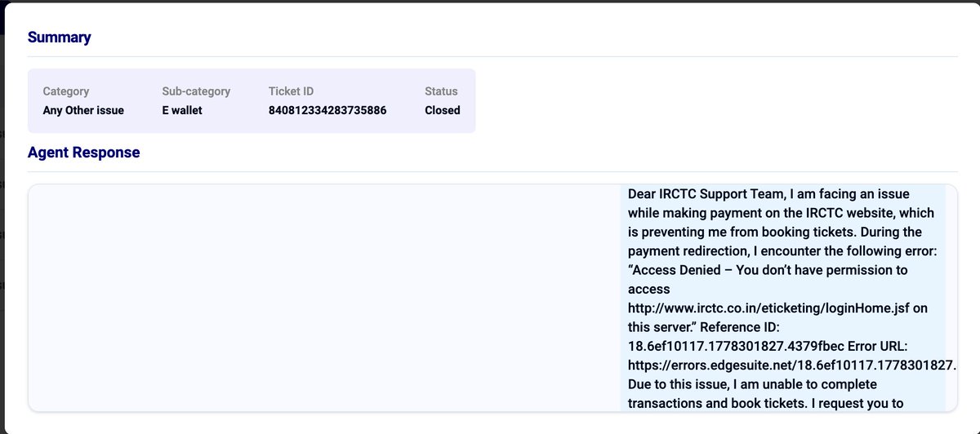
Task: Select ticket number 840812334283735886
Action: 327,110
